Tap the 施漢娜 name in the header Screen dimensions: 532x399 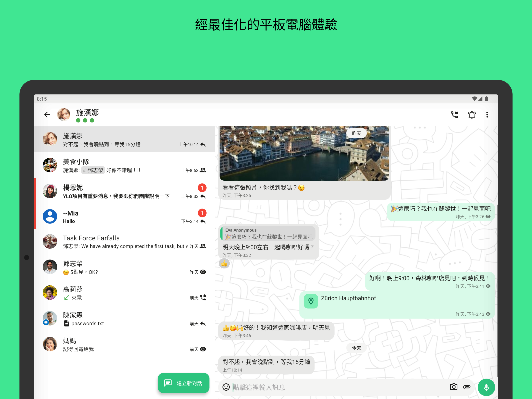point(87,112)
